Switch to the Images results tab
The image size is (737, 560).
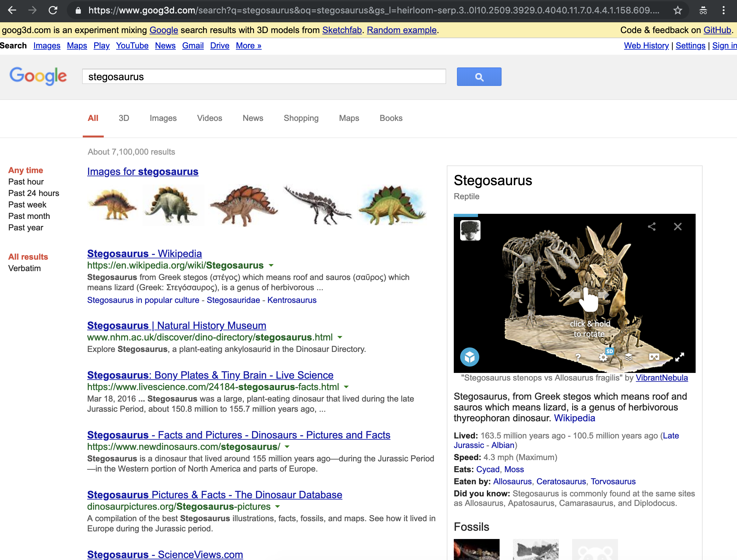point(163,118)
